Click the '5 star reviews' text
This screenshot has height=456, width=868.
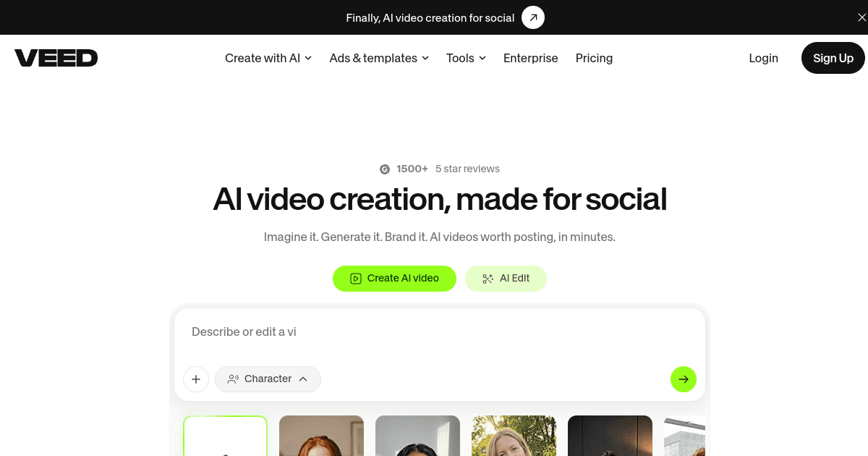click(x=467, y=169)
